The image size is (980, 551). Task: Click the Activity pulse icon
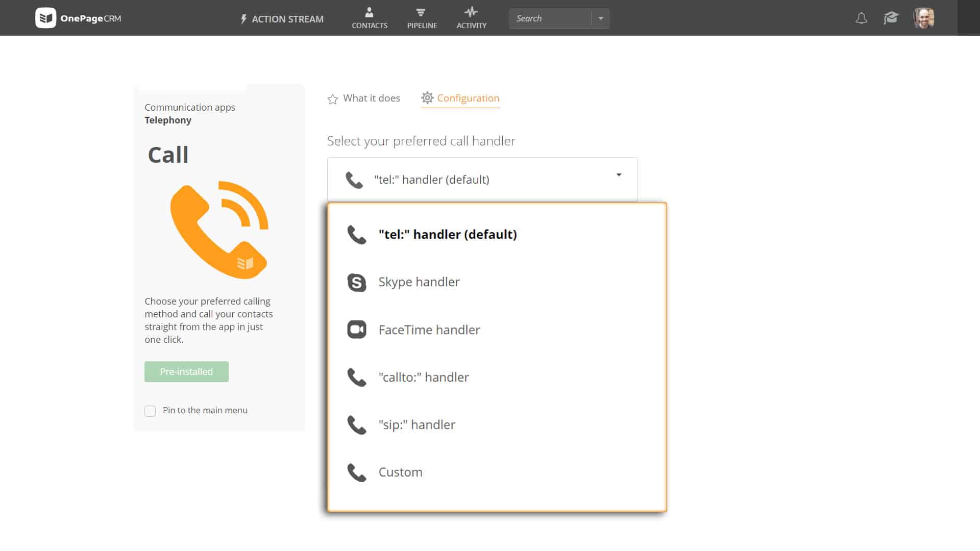471,12
